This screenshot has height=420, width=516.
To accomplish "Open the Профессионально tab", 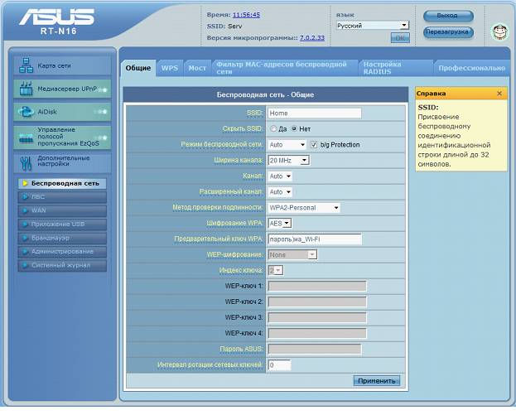I will click(471, 68).
